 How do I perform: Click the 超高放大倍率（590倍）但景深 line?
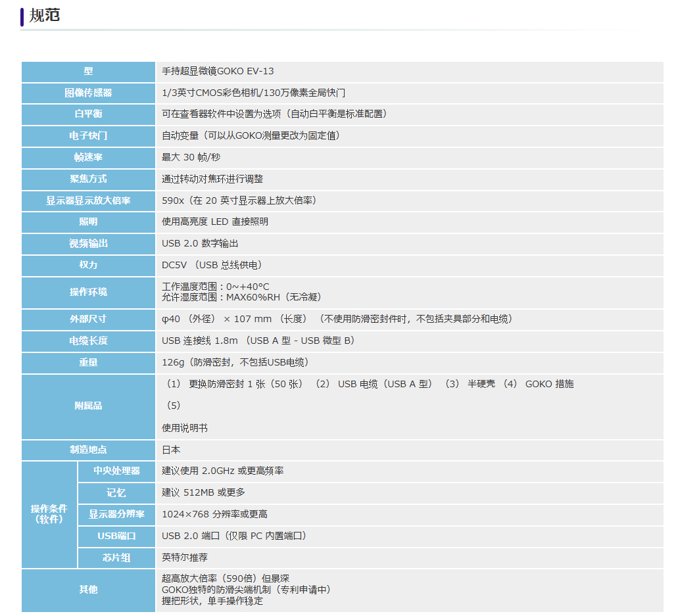(226, 579)
